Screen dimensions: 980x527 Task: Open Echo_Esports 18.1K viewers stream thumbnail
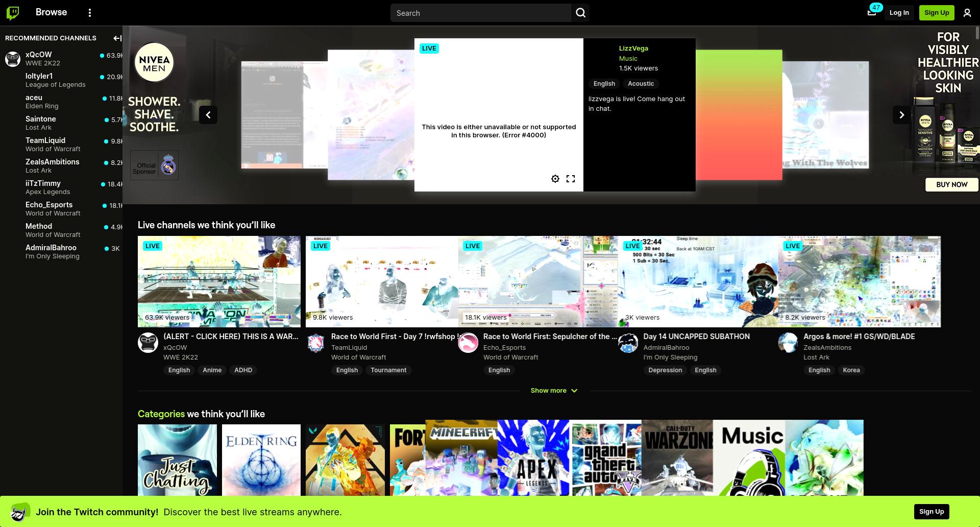[538, 281]
